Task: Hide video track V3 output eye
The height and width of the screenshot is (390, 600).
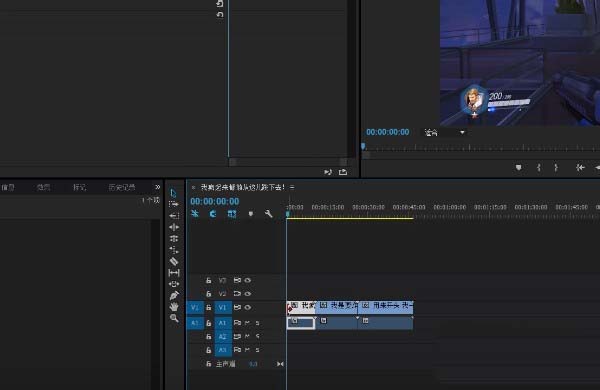Action: point(248,281)
